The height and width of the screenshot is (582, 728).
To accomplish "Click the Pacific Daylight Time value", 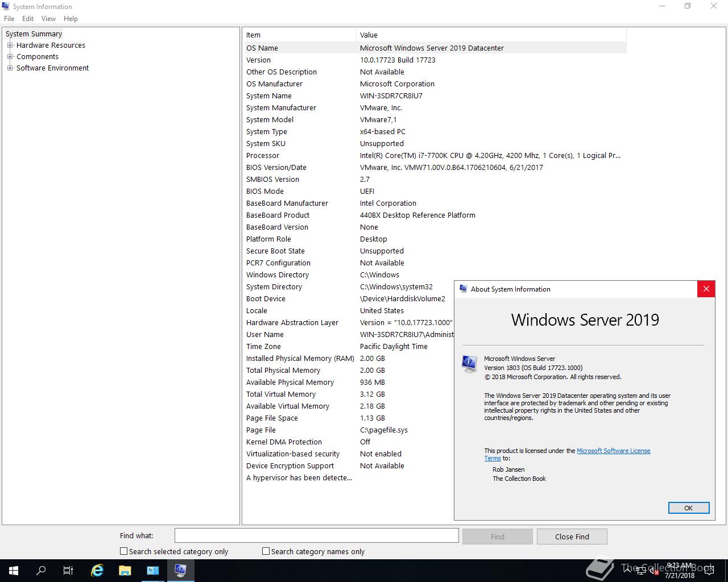I will click(394, 346).
